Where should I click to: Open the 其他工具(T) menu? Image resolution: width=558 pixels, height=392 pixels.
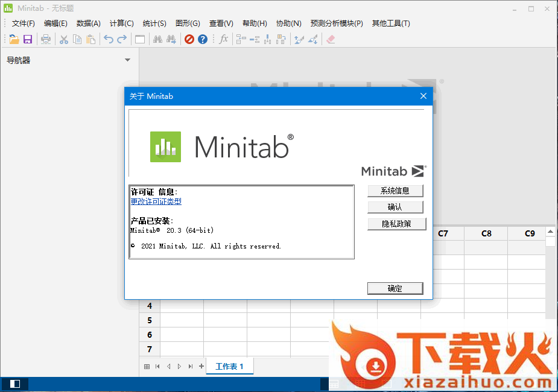coord(391,24)
